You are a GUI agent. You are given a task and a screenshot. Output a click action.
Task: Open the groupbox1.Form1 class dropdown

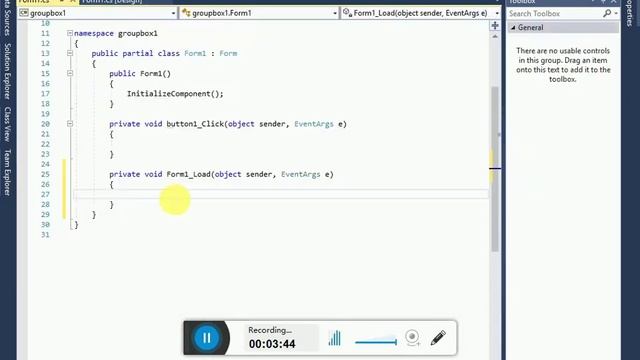[335, 13]
